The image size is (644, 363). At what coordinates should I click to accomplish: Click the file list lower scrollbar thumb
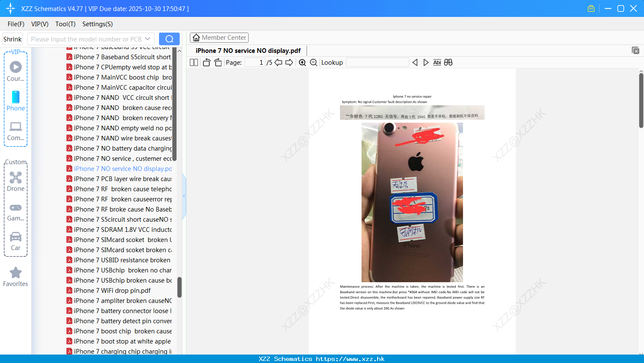[x=179, y=287]
